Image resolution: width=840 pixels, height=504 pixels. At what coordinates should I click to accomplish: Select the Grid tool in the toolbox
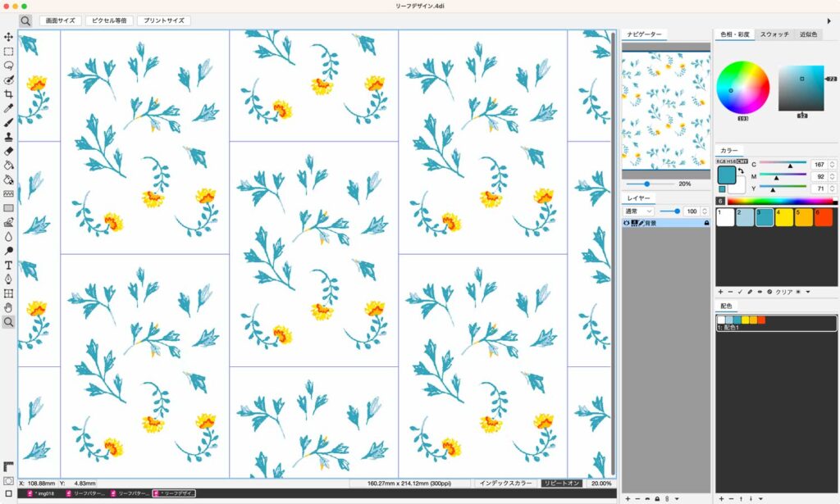(x=8, y=293)
